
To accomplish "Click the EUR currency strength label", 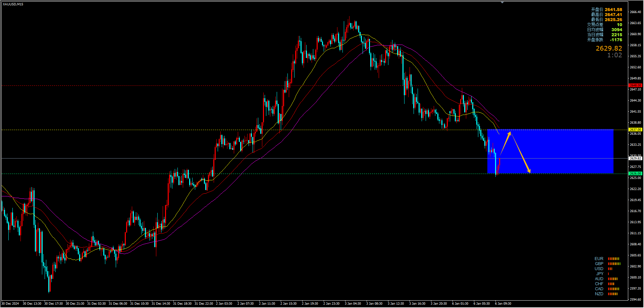I will (599, 259).
